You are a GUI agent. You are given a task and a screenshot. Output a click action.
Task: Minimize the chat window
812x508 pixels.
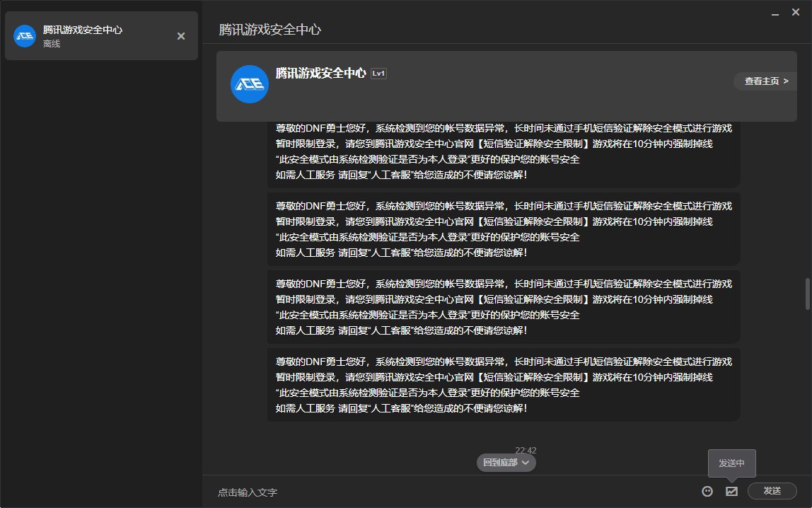click(x=775, y=13)
